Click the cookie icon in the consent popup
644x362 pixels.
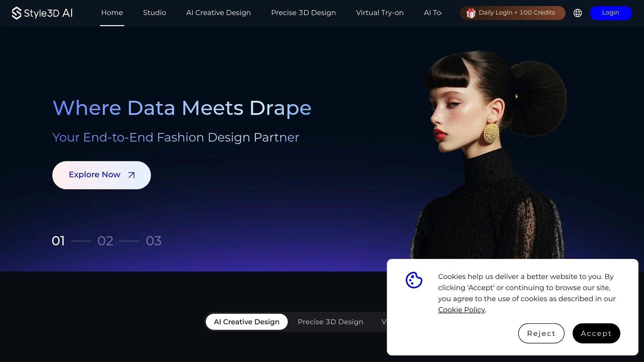click(x=414, y=280)
